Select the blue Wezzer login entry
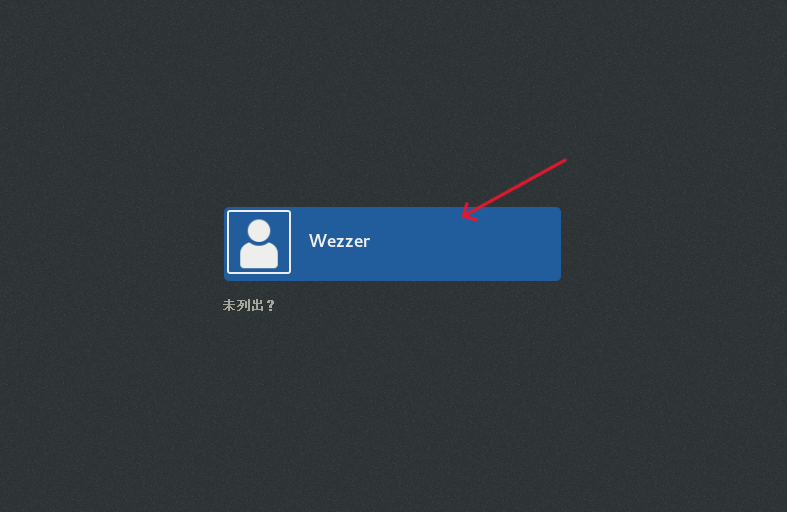This screenshot has width=787, height=512. (x=392, y=244)
